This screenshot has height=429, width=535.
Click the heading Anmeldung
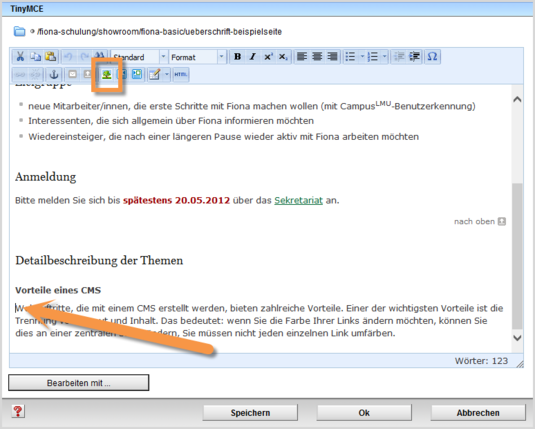(46, 177)
